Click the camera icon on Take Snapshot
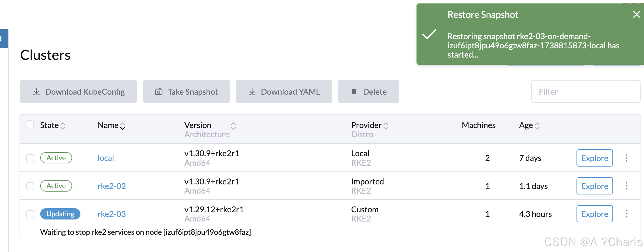The height and width of the screenshot is (252, 644). pos(159,92)
